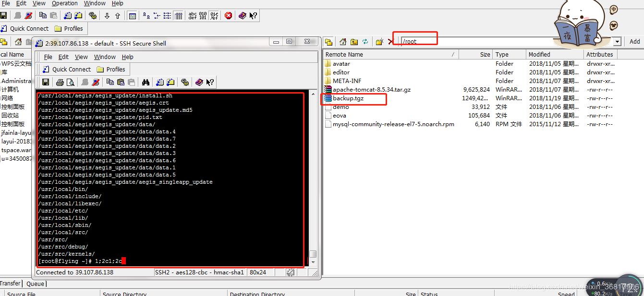Click the download arrow icon in main toolbar
This screenshot has width=644, height=296.
click(107, 16)
